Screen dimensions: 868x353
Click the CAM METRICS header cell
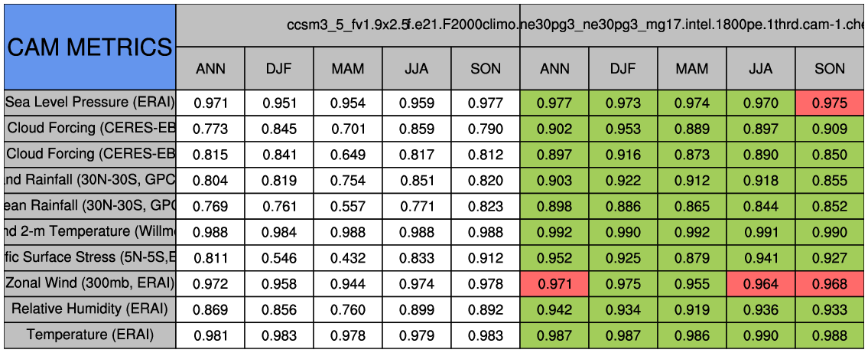(89, 47)
